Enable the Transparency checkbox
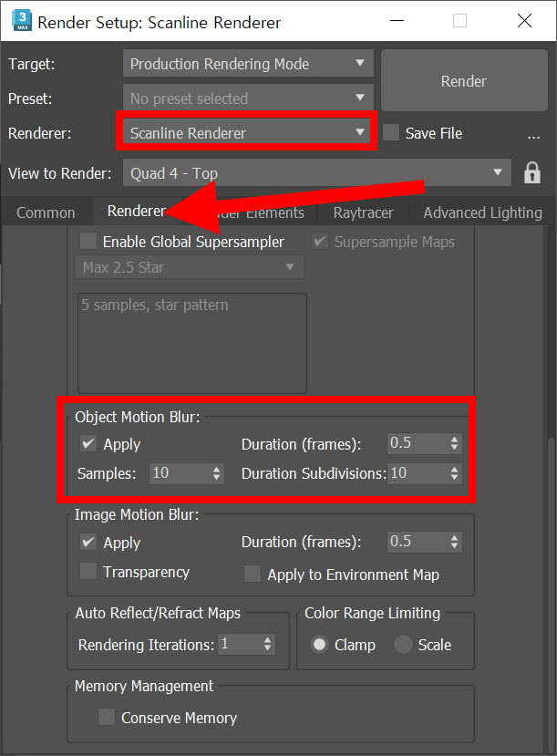 [x=88, y=572]
